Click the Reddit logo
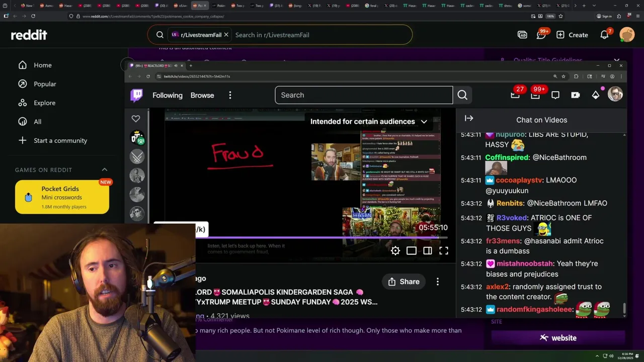The height and width of the screenshot is (362, 644). (29, 35)
